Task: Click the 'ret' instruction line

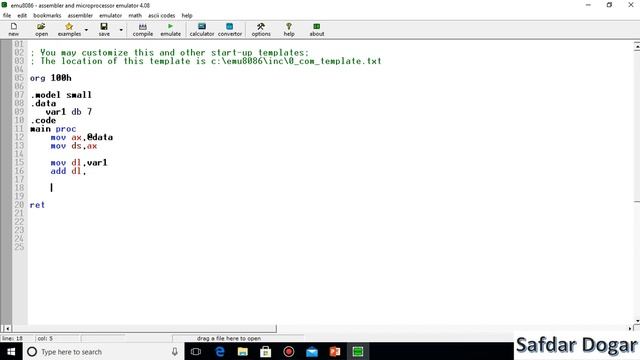Action: [x=37, y=205]
